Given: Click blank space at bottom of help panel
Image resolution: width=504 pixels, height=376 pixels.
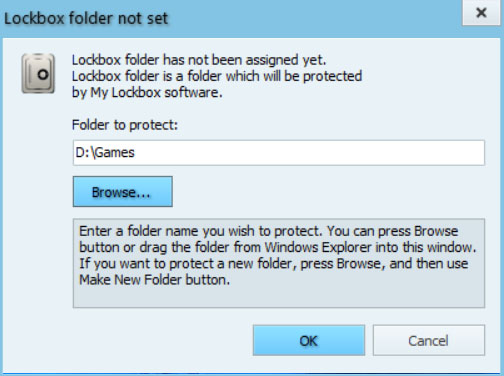Looking at the screenshot, I should (279, 297).
